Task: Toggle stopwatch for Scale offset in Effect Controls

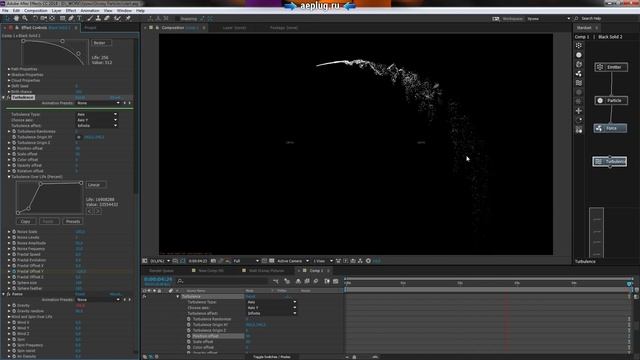Action: [x=14, y=154]
